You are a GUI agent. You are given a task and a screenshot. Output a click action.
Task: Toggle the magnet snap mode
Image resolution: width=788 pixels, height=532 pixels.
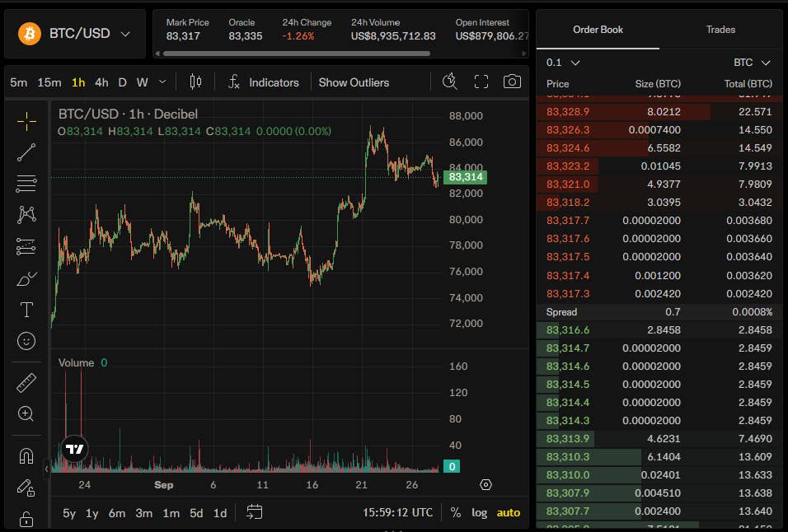tap(26, 455)
